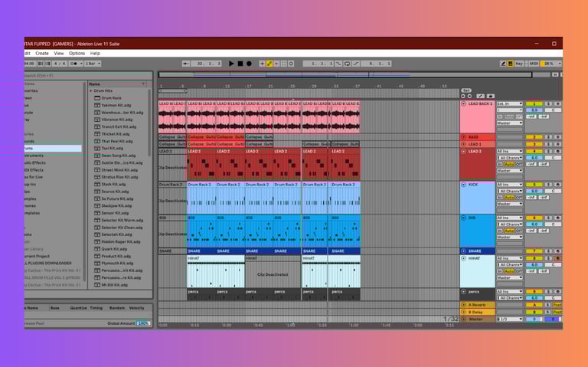The image size is (588, 367).
Task: Unfold the BASS track
Action: 463,137
